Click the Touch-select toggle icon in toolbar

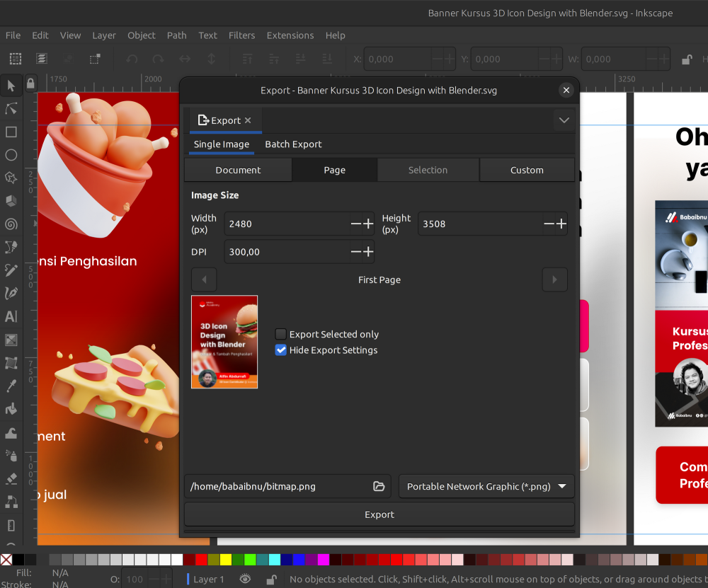point(95,59)
